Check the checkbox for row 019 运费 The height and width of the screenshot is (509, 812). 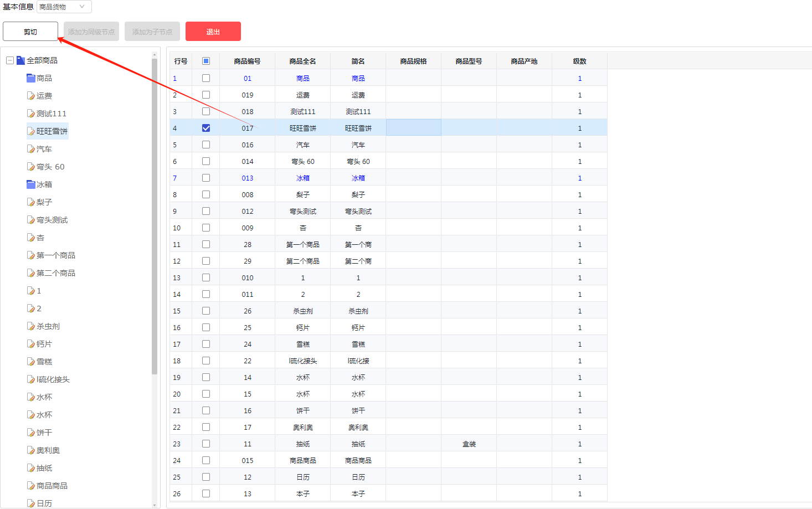(x=206, y=95)
